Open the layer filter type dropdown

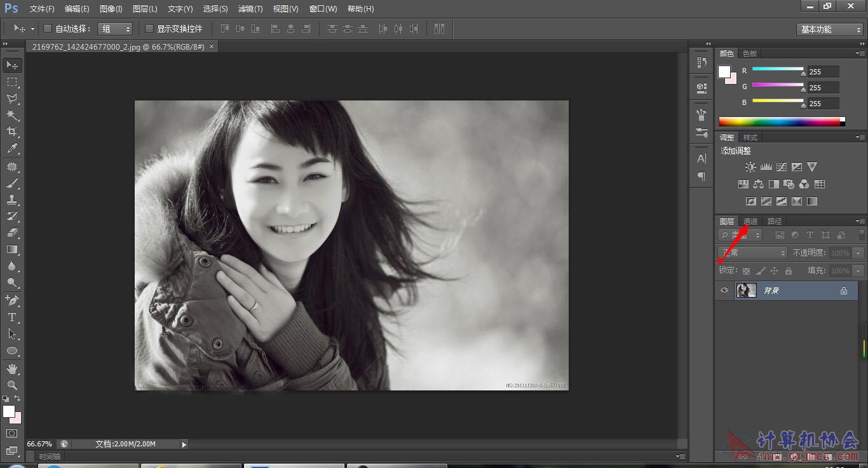coord(740,235)
